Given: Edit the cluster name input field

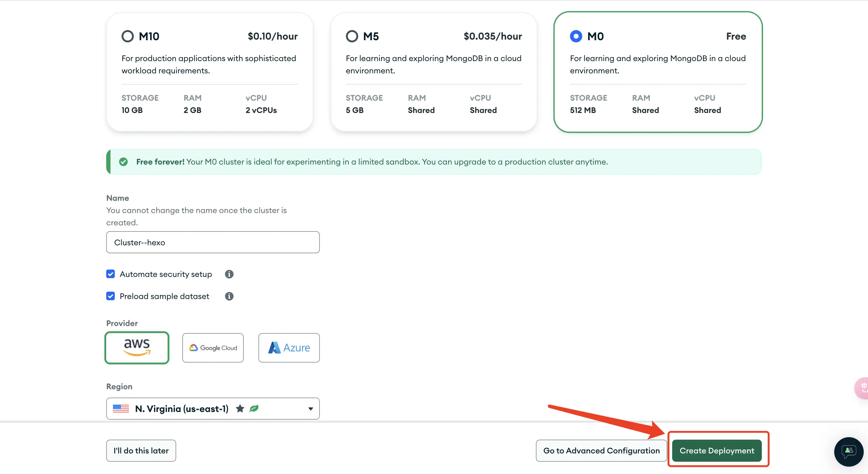Looking at the screenshot, I should click(x=213, y=242).
